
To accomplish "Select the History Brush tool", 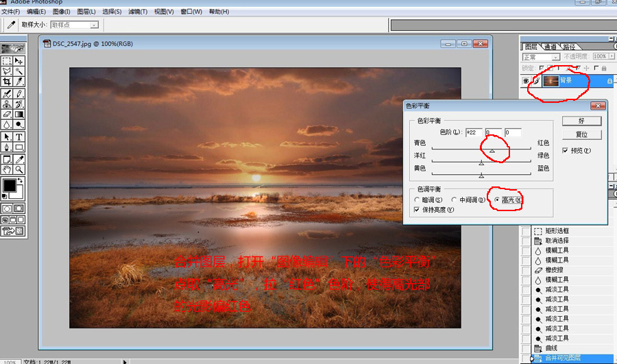I will pos(19,104).
